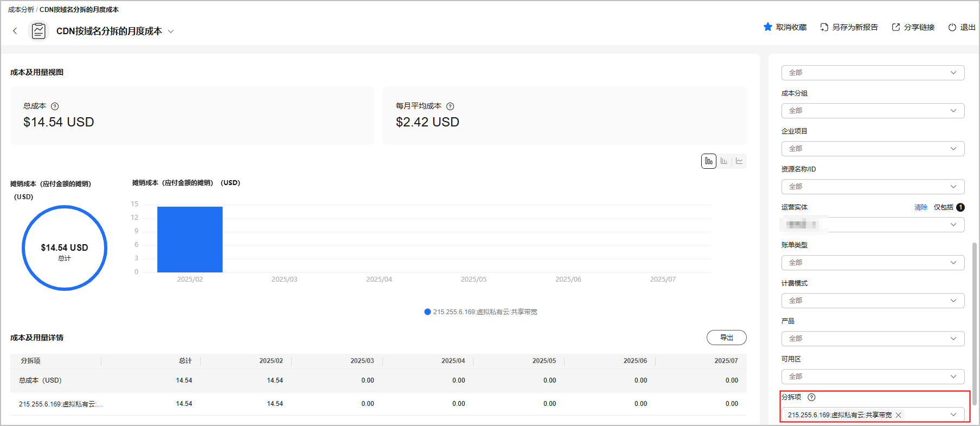Open the 资源名称/ID dropdown
Screen dimensions: 980x426
tap(873, 187)
